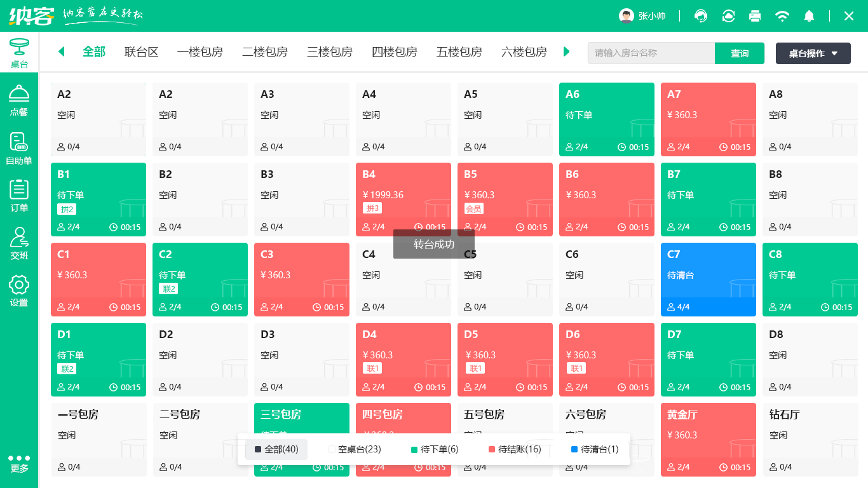The height and width of the screenshot is (488, 868).
Task: Switch to the 三楼包房 tab
Action: click(x=329, y=52)
